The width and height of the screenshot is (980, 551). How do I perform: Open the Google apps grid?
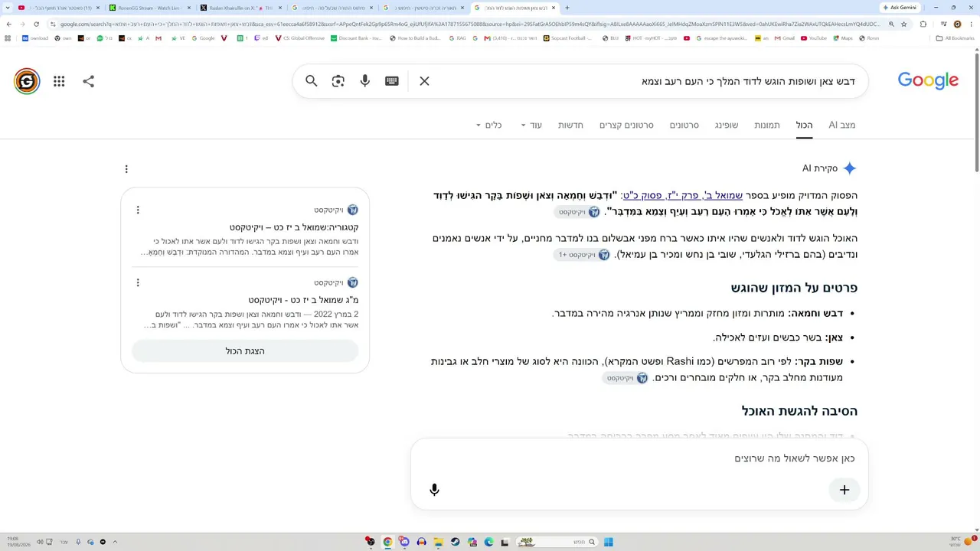[59, 81]
